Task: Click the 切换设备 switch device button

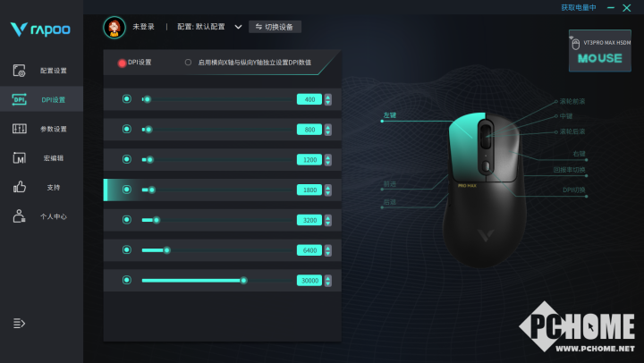Action: tap(275, 27)
